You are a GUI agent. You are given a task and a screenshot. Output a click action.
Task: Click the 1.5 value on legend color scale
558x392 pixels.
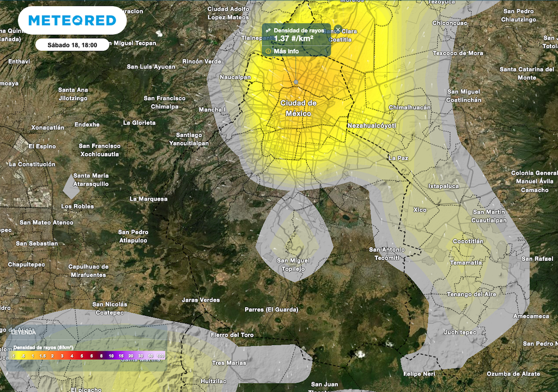(x=43, y=356)
